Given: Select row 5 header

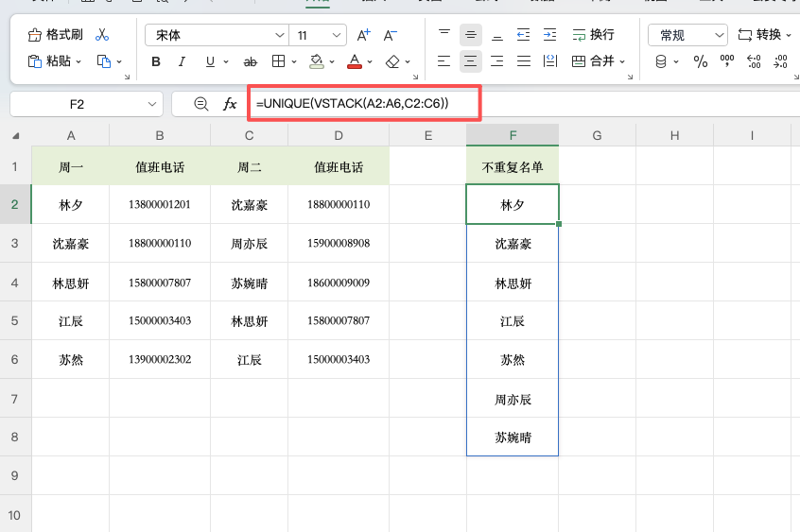Looking at the screenshot, I should (x=15, y=321).
